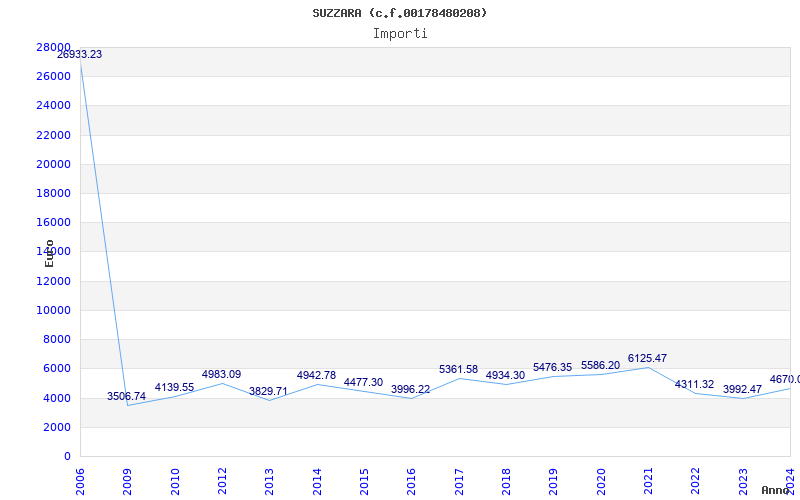Select the 6125.47 data label

647,359
